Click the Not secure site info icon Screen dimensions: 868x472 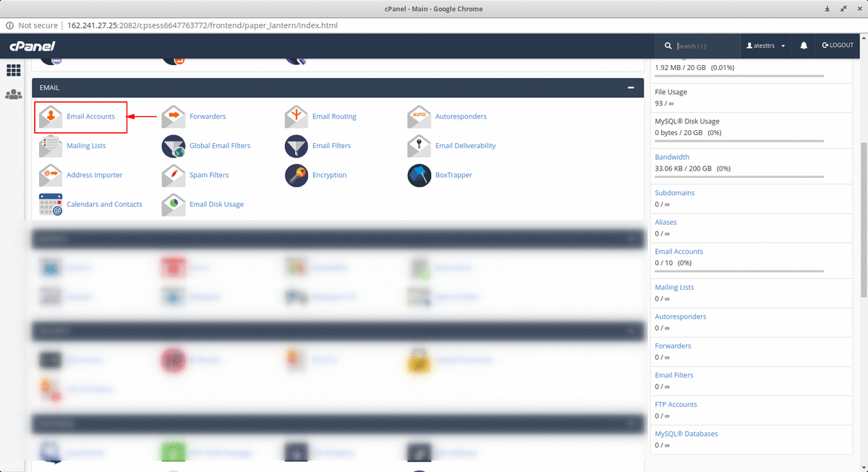point(9,25)
